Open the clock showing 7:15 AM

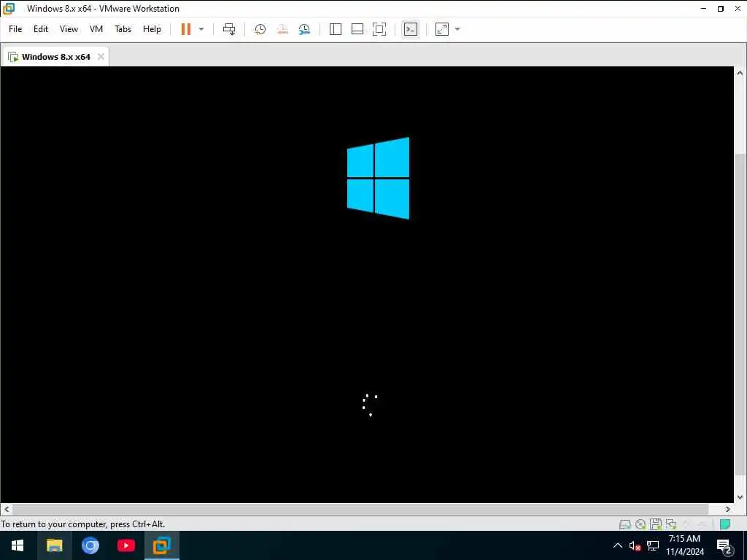coord(684,545)
